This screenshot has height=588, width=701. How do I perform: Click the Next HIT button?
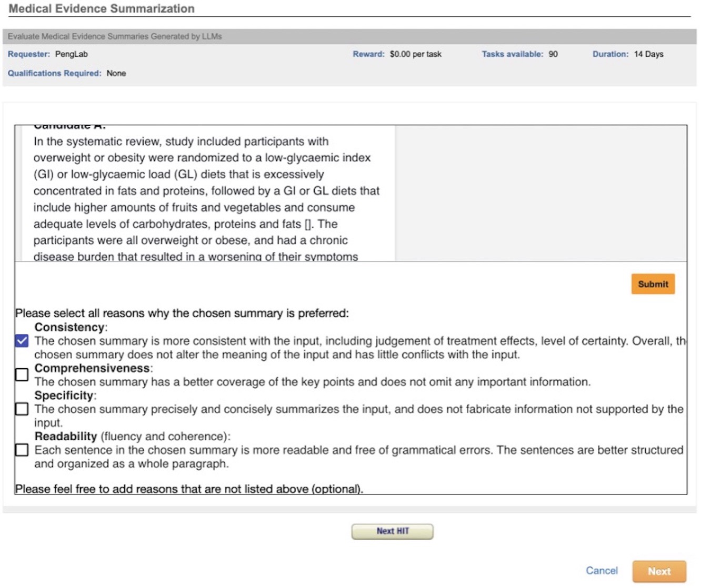point(392,531)
